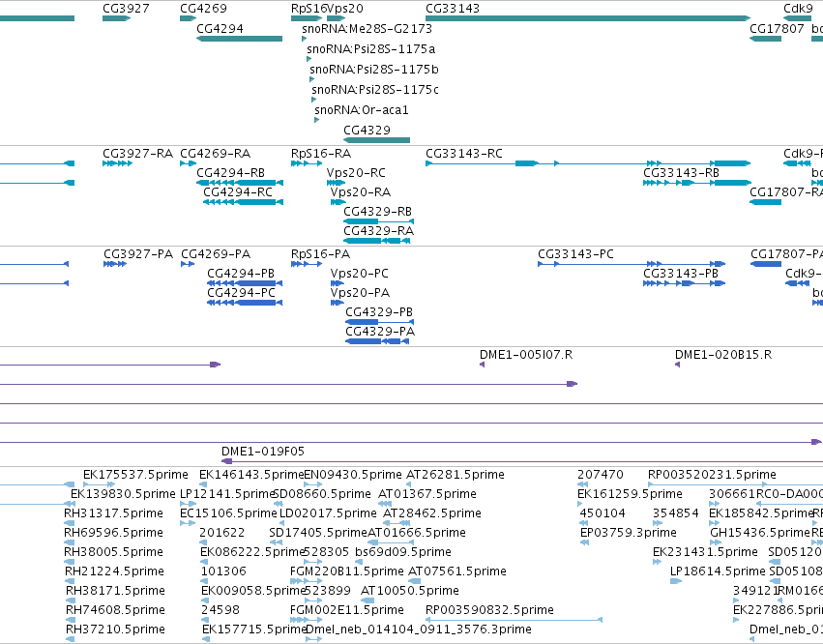Select the CG4294-RC transcript label
Image resolution: width=823 pixels, height=644 pixels.
(x=238, y=192)
